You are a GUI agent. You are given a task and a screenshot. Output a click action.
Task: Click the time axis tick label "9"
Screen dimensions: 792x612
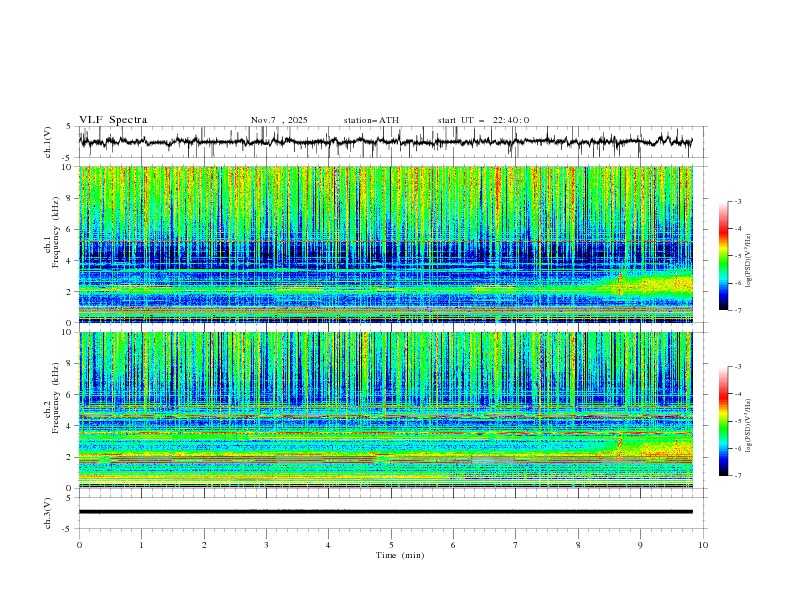640,545
